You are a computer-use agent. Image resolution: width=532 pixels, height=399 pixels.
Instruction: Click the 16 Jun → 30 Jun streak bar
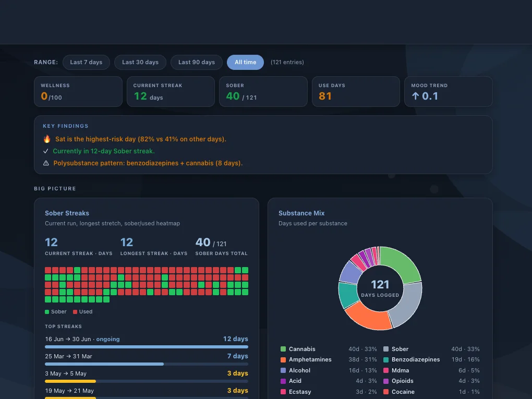pos(147,347)
